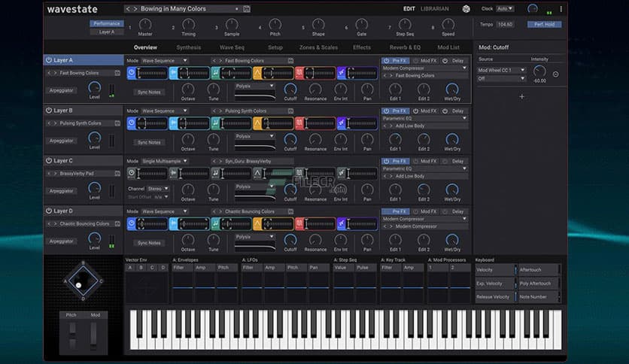
Task: Save the performance using the disk icon
Action: tap(247, 9)
